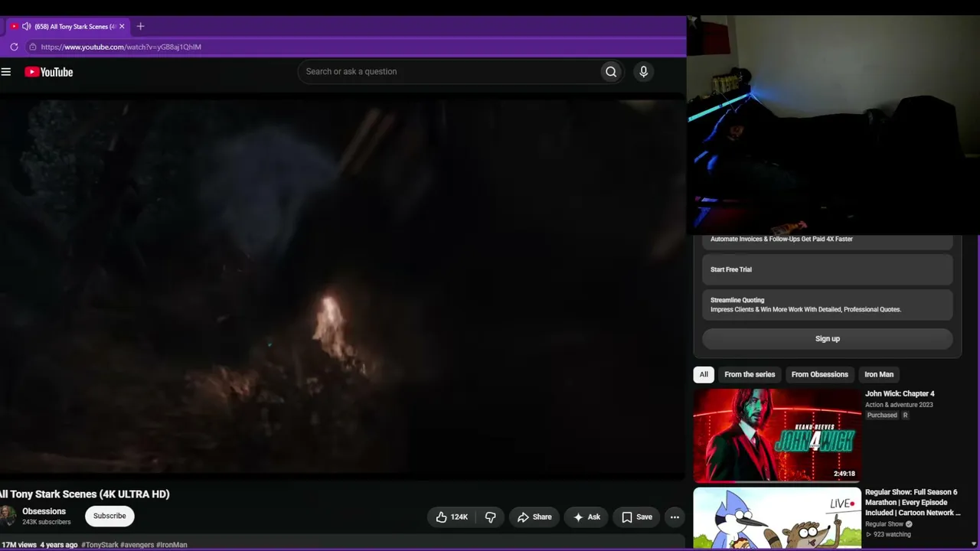Dislike the video with the thumbs-down icon
This screenshot has width=980, height=551.
[x=491, y=517]
